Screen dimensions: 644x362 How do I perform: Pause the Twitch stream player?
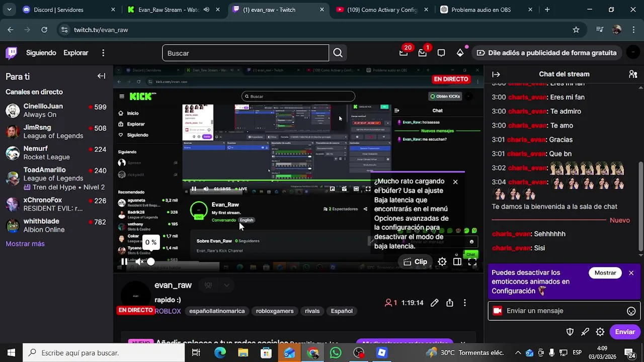(x=124, y=261)
